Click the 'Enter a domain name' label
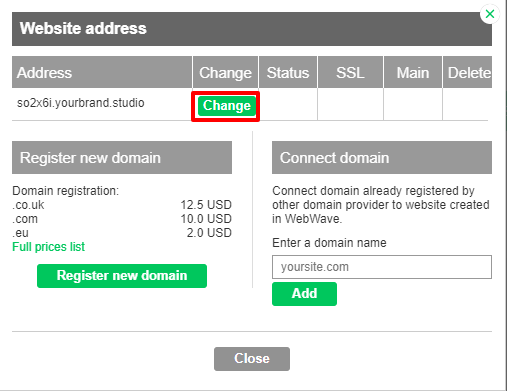 click(329, 243)
